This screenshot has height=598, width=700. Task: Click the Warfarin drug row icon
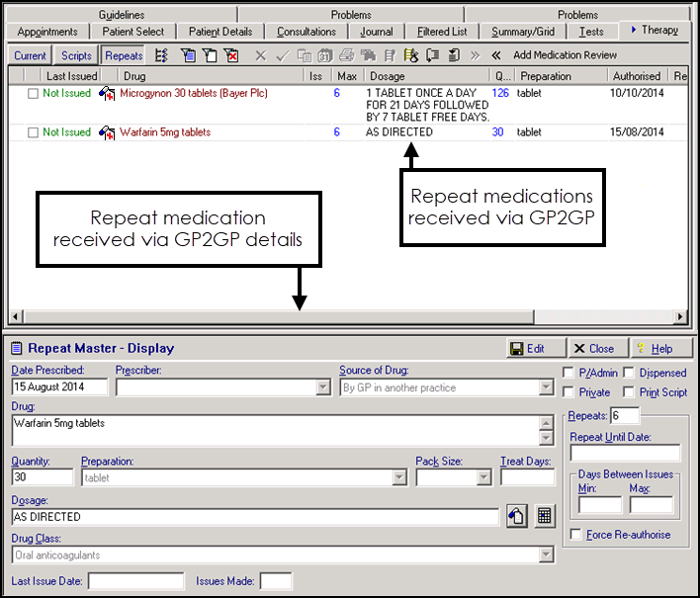(107, 132)
